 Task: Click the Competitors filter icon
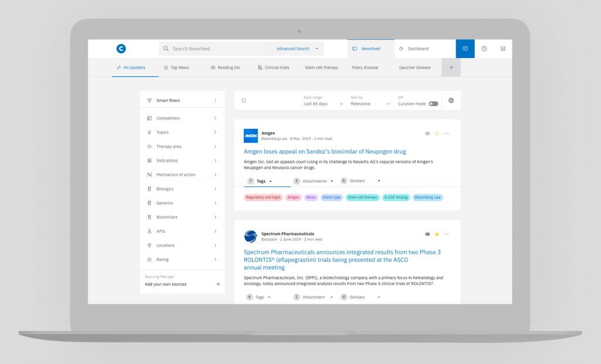coord(150,118)
